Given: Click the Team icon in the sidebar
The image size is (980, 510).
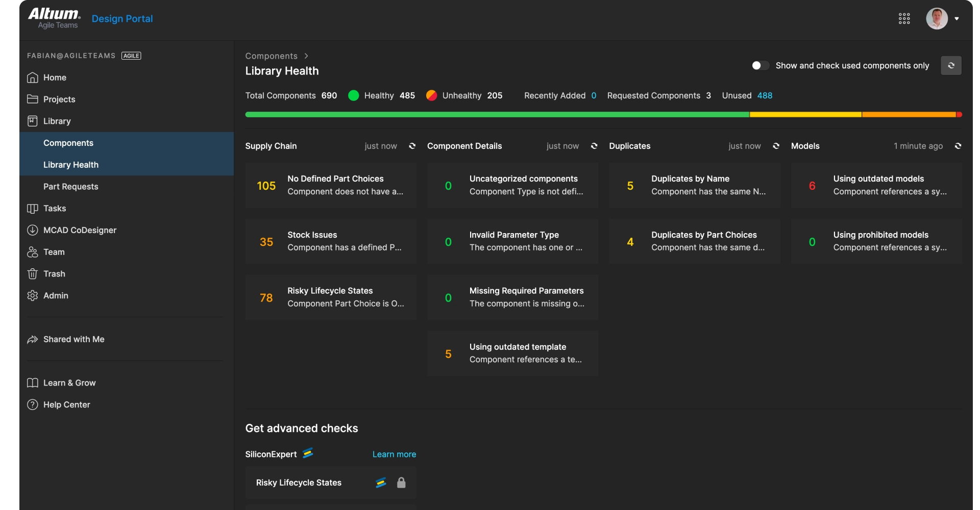Looking at the screenshot, I should (x=33, y=252).
